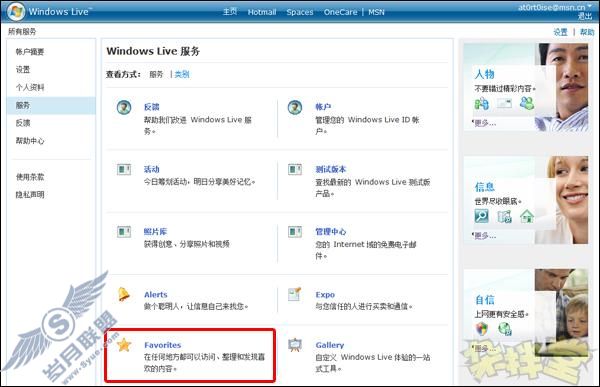Open 使用条款 link in sidebar

click(x=30, y=177)
